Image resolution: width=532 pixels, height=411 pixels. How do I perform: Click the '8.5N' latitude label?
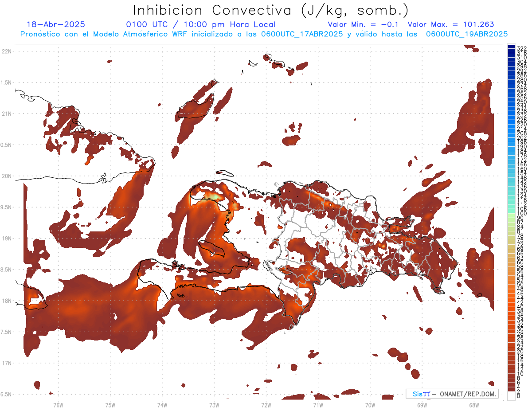tap(6, 270)
